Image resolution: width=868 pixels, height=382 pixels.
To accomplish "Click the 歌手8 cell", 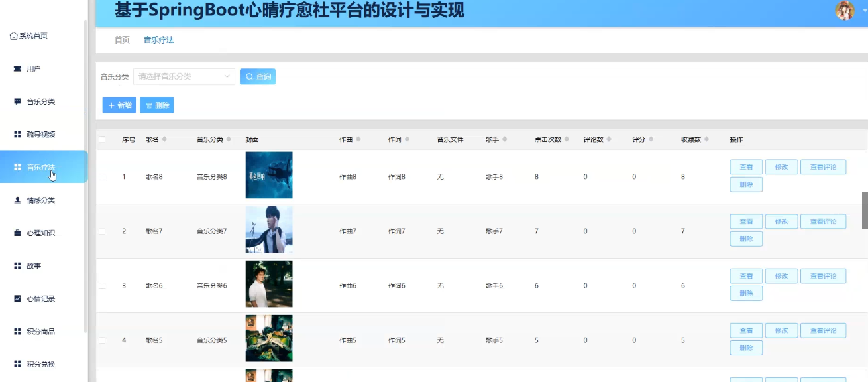I will 494,177.
